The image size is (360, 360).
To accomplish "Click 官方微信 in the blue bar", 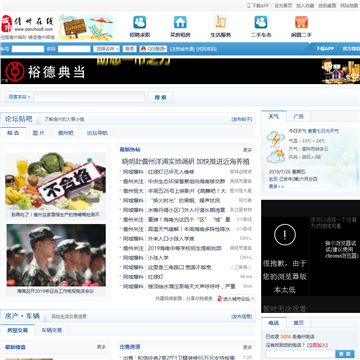I will pyautogui.click(x=351, y=49).
